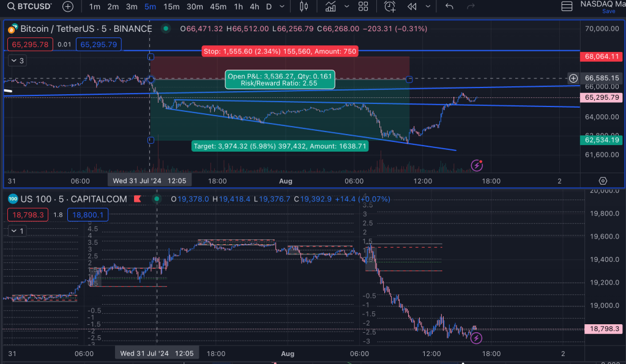Screen dimensions: 626x364
Task: Undo the last chart action
Action: click(x=449, y=7)
